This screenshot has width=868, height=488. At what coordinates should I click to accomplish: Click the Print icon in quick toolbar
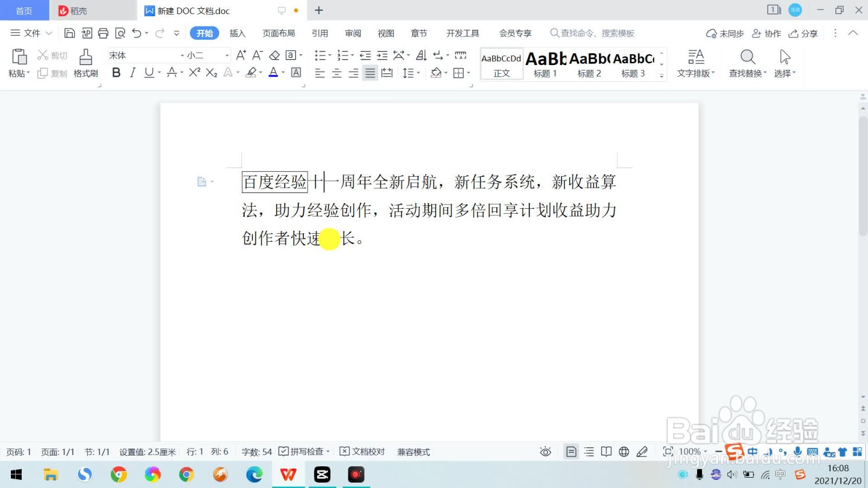point(103,33)
